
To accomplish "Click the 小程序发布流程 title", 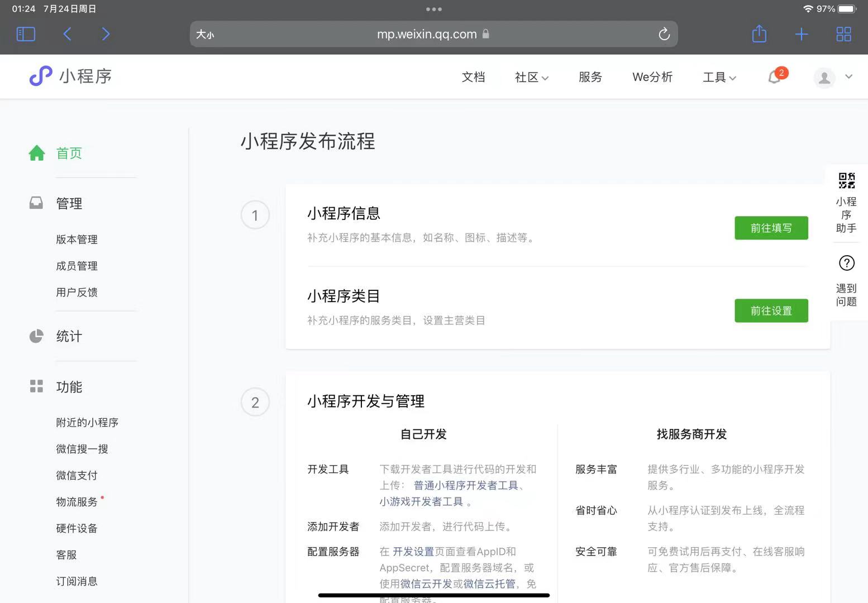I will [308, 141].
